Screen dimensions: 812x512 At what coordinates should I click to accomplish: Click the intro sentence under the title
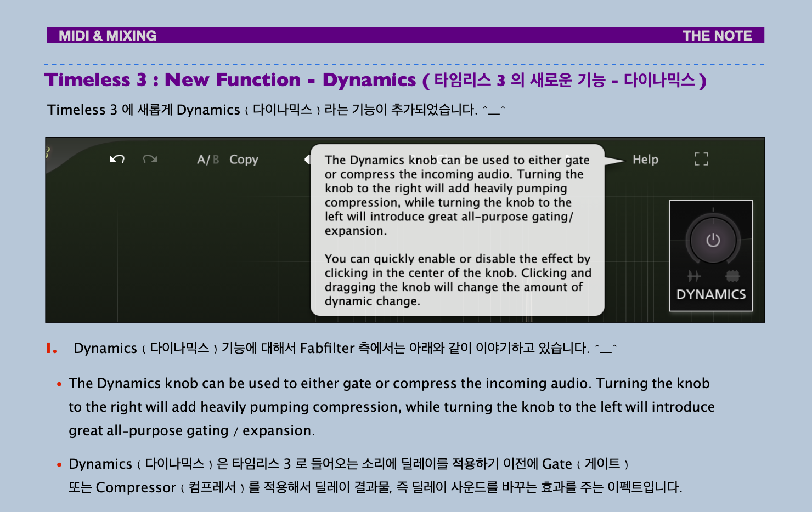pyautogui.click(x=276, y=110)
